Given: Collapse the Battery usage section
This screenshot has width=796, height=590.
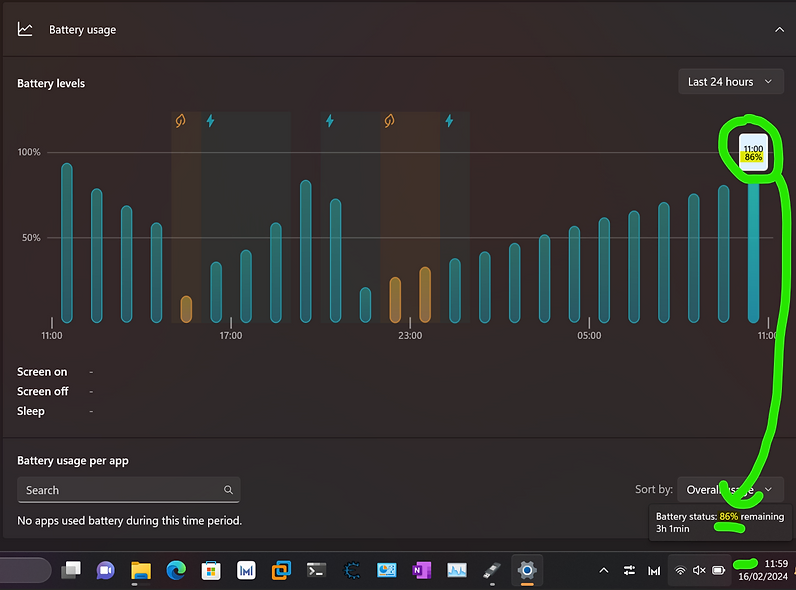Looking at the screenshot, I should point(779,30).
